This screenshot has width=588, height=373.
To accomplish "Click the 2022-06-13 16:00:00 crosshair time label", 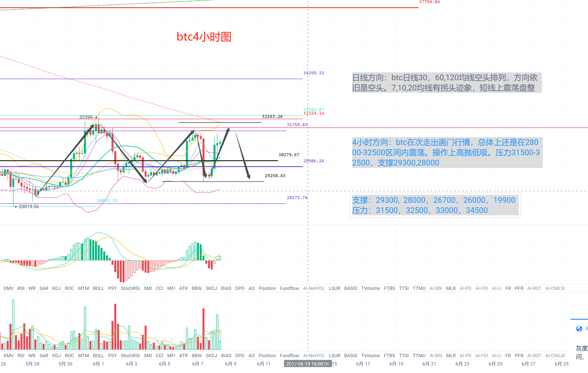I will click(308, 364).
